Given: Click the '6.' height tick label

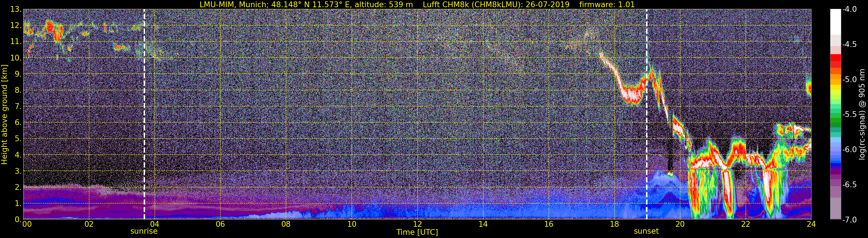Looking at the screenshot, I should coord(18,123).
